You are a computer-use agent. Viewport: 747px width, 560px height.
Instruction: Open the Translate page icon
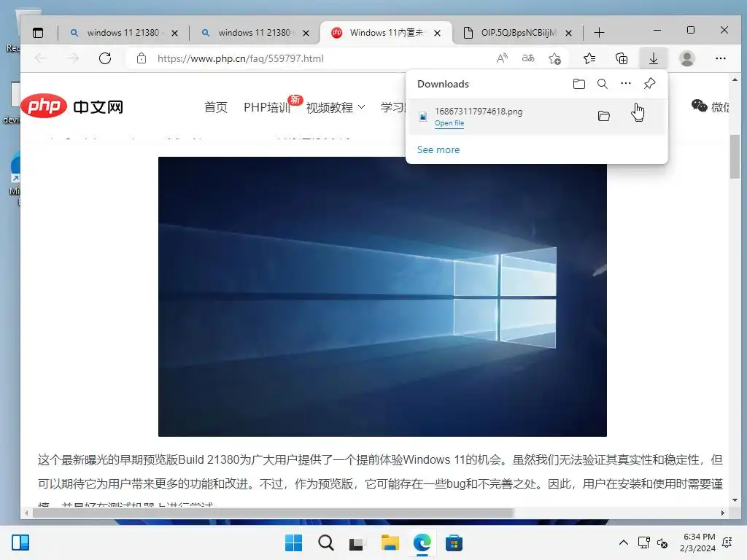528,58
